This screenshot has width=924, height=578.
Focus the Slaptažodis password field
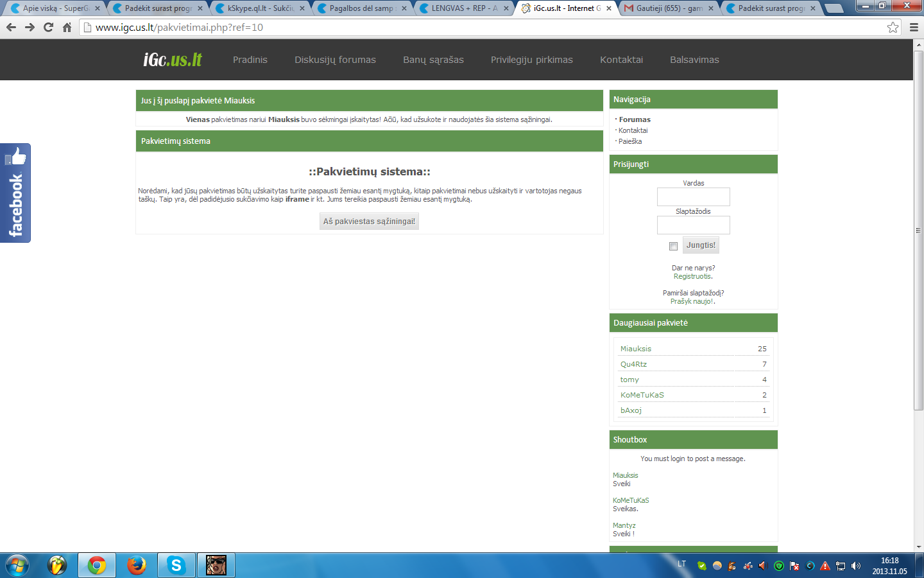click(693, 225)
